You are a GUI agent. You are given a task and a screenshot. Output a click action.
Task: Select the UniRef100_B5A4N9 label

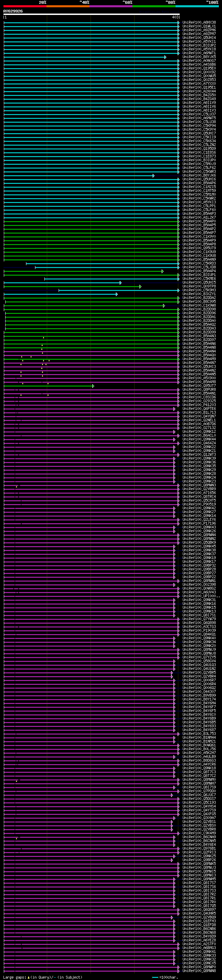point(199,259)
